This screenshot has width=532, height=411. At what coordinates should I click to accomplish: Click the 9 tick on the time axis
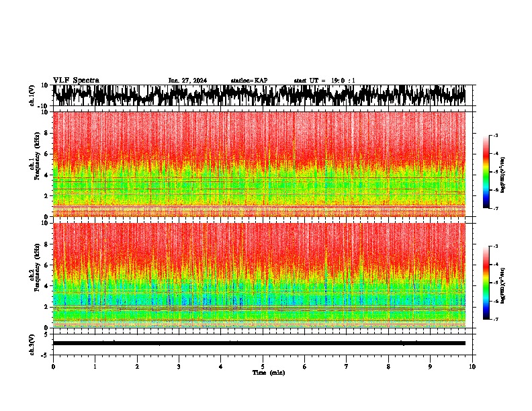pos(430,367)
